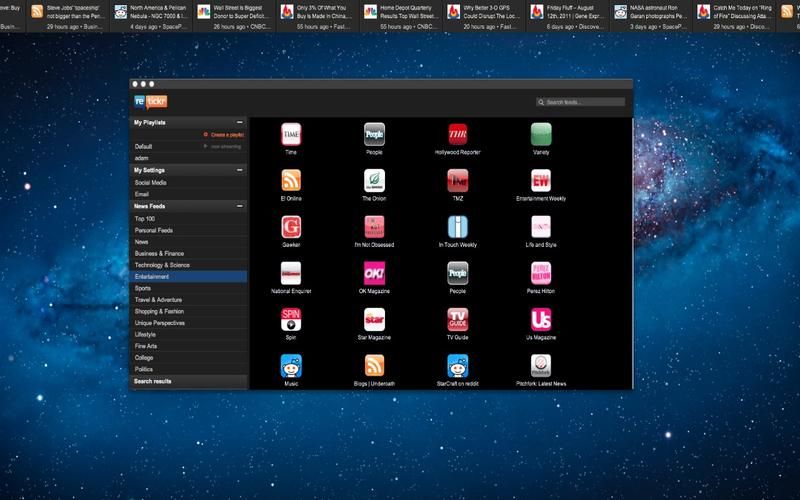800x500 pixels.
Task: Open The Onion feed icon
Action: [x=374, y=181]
